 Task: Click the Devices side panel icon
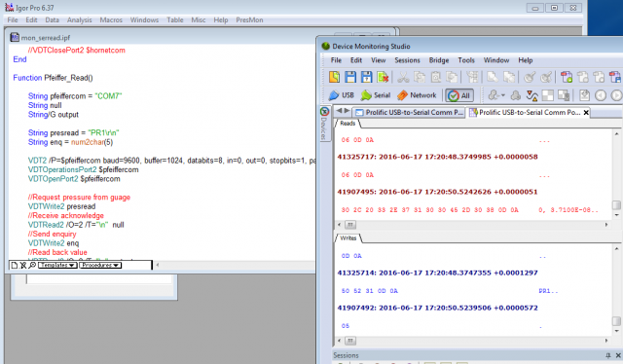click(324, 112)
